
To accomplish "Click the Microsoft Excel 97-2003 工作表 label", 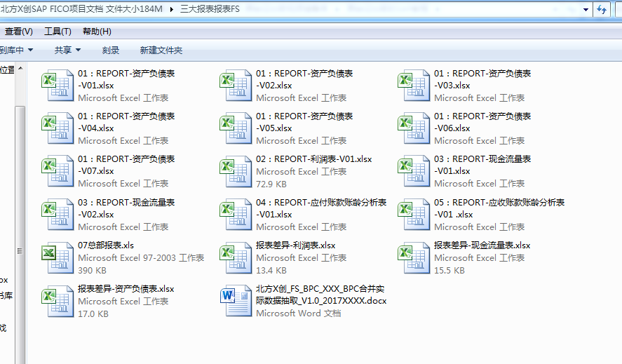I will coord(141,258).
